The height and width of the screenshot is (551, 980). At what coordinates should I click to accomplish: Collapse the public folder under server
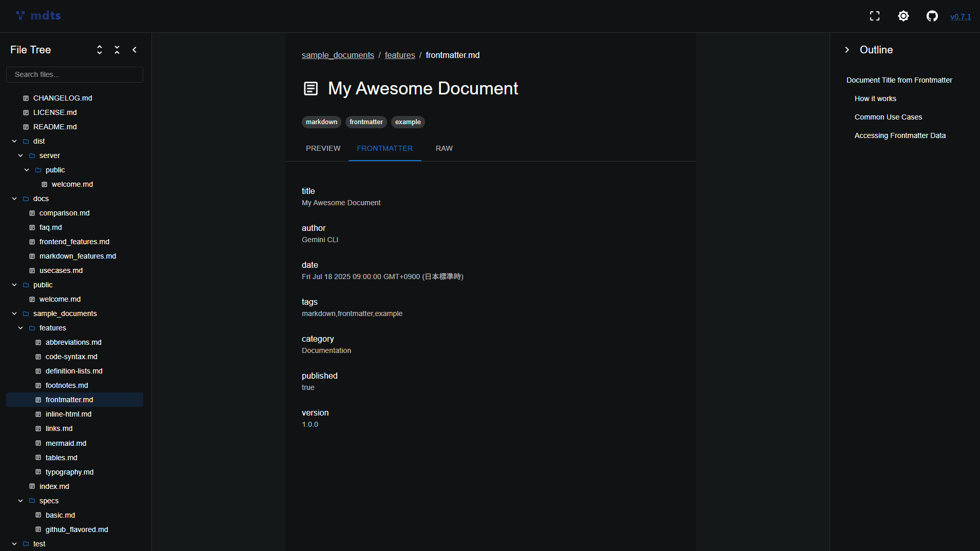click(x=27, y=170)
